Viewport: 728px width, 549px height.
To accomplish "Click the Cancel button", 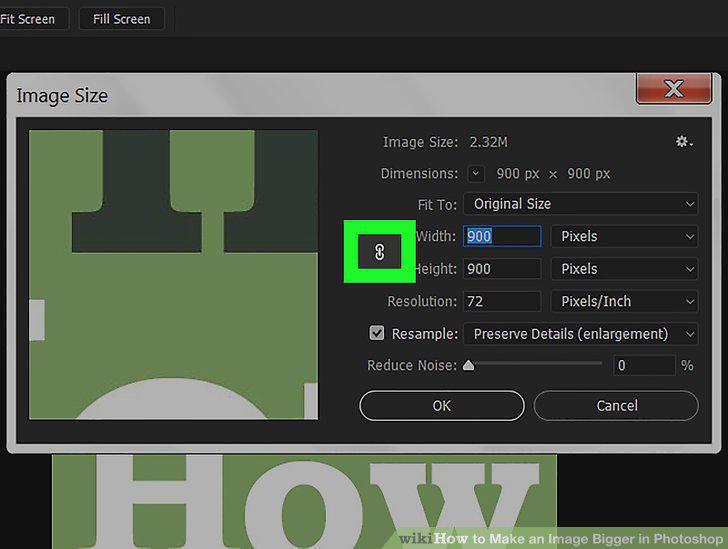I will tap(616, 405).
